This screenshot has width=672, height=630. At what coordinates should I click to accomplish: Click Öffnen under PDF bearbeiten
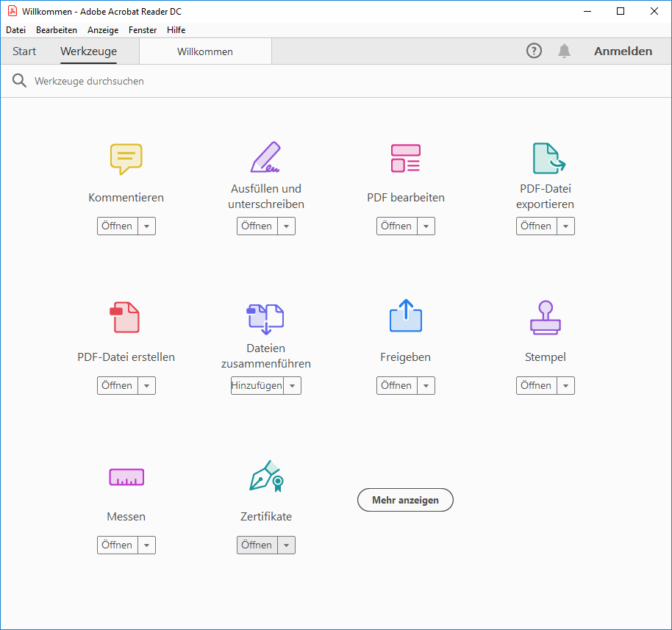coord(397,226)
